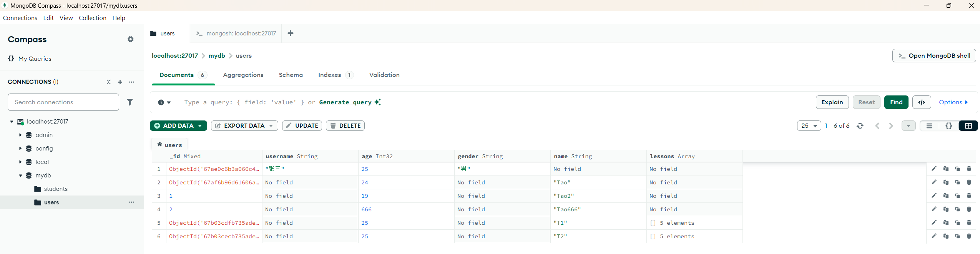This screenshot has height=254, width=980.
Task: Open the new tab plus button
Action: 291,33
